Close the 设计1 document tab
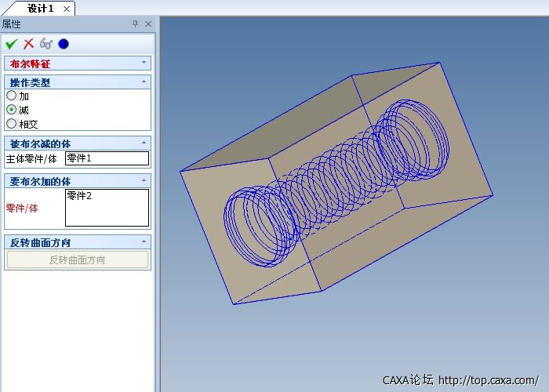 coord(66,9)
